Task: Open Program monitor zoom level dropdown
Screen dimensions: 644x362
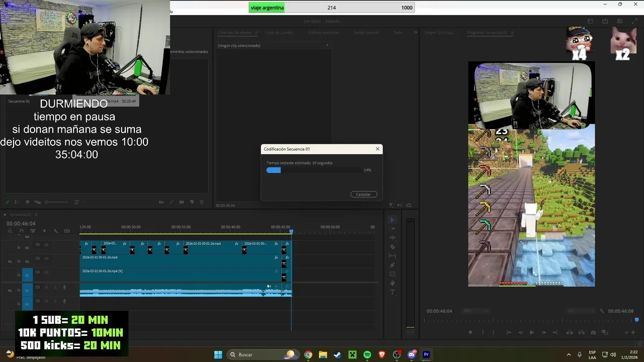Action: 474,311
